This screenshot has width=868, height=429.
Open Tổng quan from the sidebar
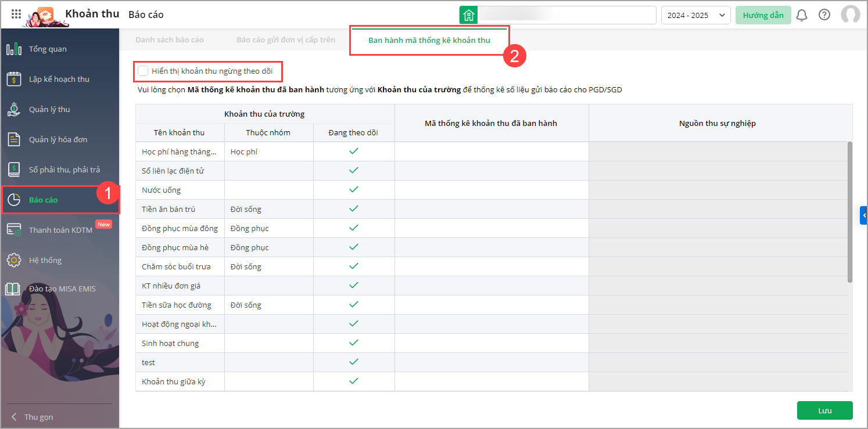tap(48, 49)
